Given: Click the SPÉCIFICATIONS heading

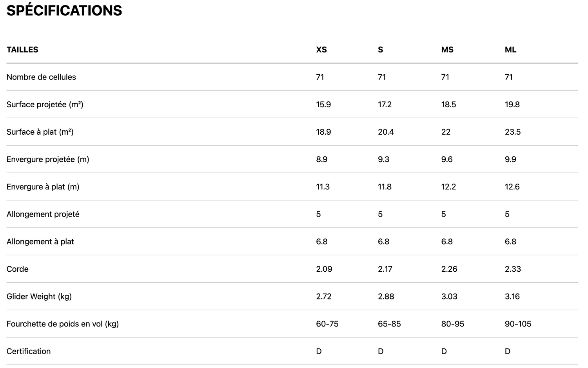Looking at the screenshot, I should click(x=64, y=11).
